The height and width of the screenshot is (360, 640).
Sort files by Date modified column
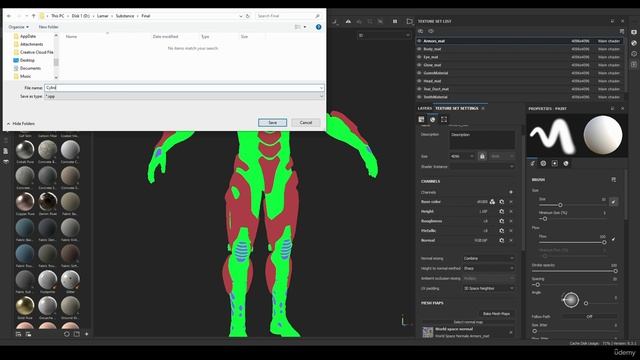(165, 37)
